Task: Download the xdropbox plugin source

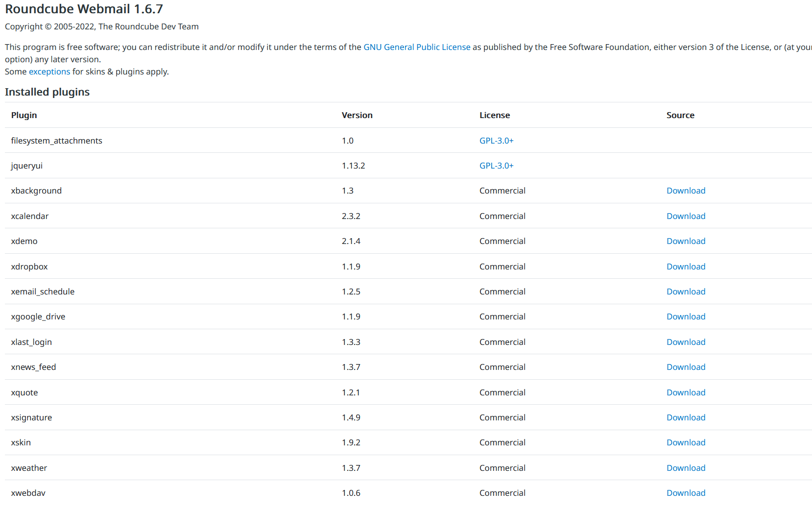Action: [686, 267]
